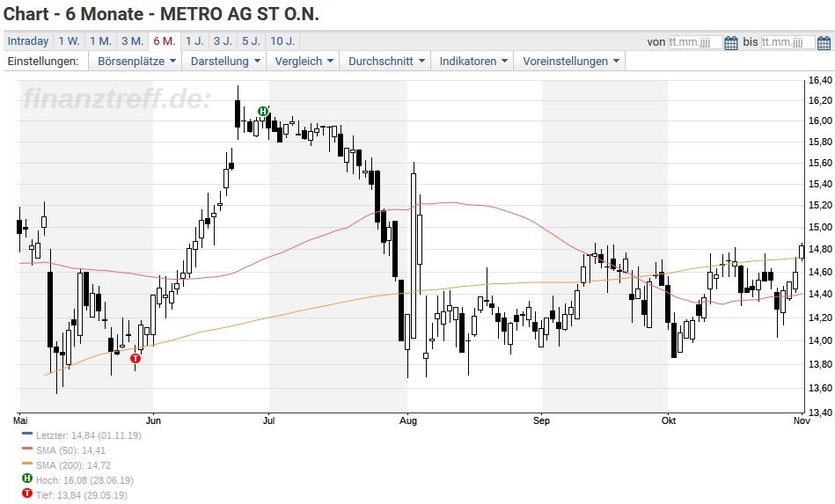Viewport: 835px width, 504px height.
Task: Open the Börsenplätze dropdown
Action: (x=136, y=62)
